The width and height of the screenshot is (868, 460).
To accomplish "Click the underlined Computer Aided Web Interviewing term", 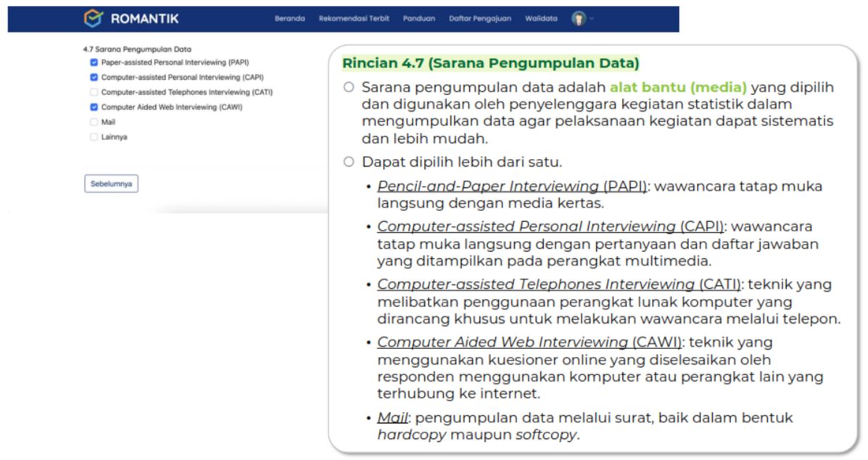I will (x=502, y=342).
